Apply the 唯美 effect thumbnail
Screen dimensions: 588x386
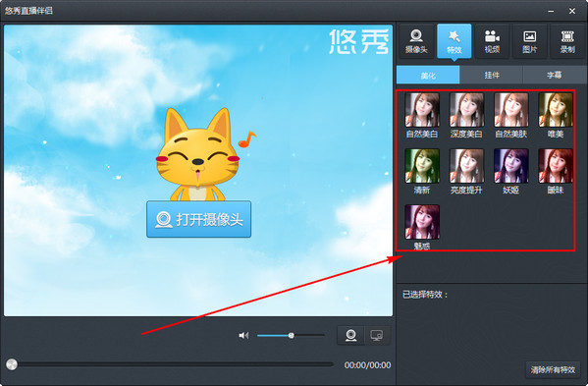click(556, 110)
